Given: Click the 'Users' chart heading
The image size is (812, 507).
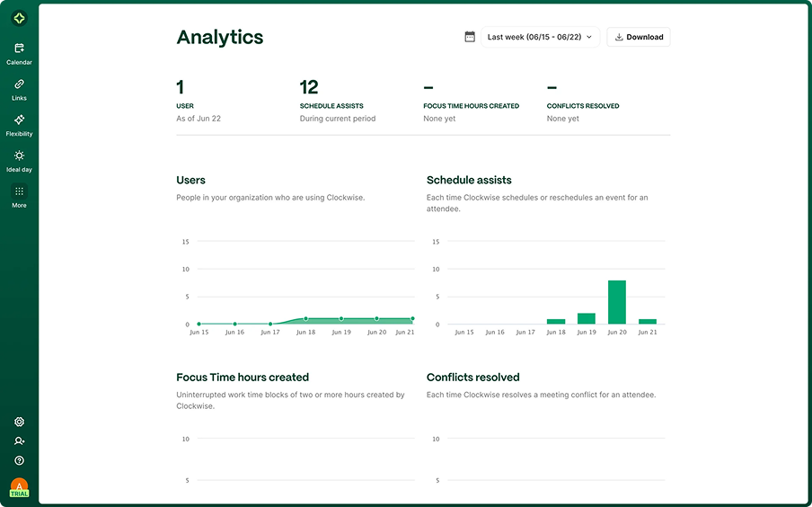Looking at the screenshot, I should [x=190, y=180].
